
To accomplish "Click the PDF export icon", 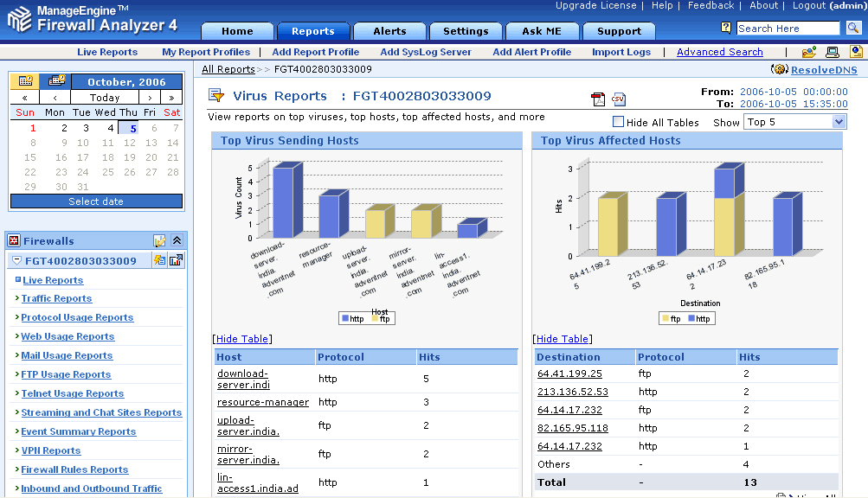I will coord(598,99).
